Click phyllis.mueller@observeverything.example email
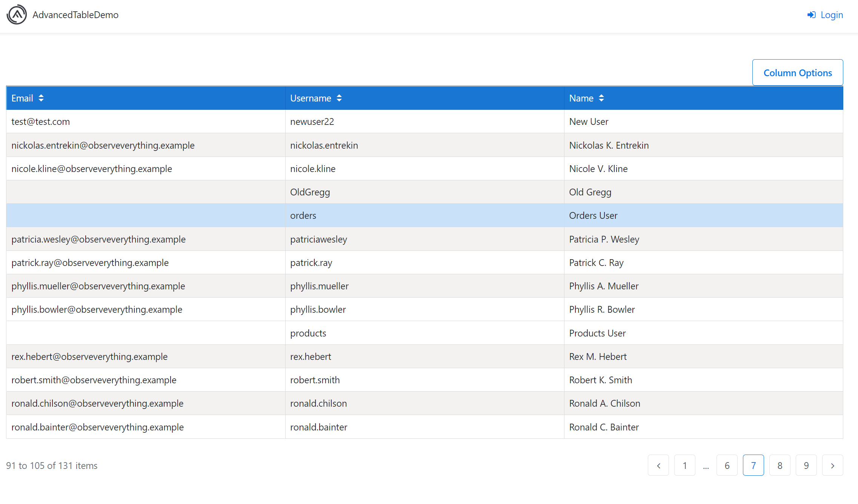The width and height of the screenshot is (858, 504). point(98,286)
